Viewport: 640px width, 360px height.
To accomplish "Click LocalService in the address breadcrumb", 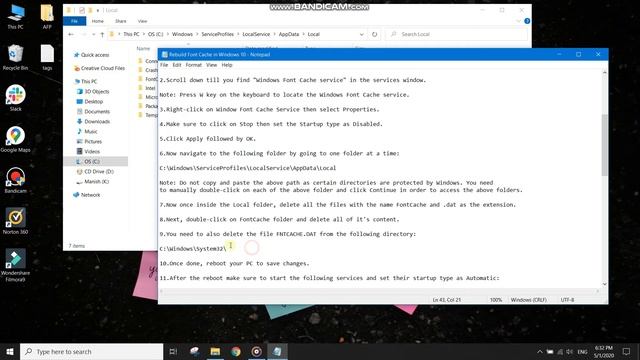I will (x=256, y=34).
